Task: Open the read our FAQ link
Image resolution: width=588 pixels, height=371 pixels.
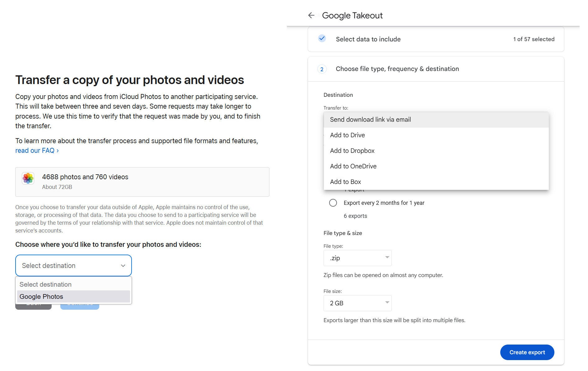Action: [x=37, y=151]
